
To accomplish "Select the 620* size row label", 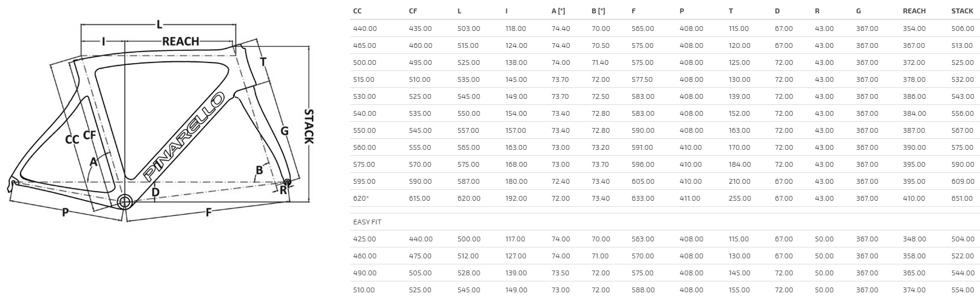I will pyautogui.click(x=362, y=198).
